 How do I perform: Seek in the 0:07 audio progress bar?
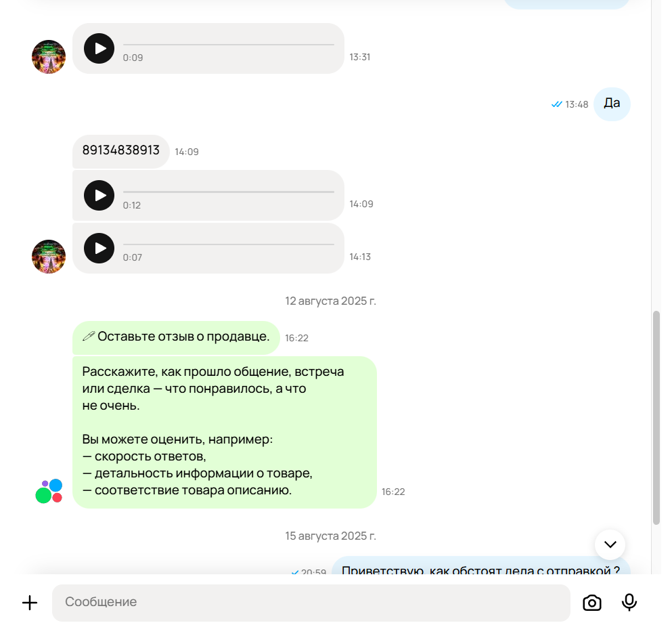coord(229,244)
